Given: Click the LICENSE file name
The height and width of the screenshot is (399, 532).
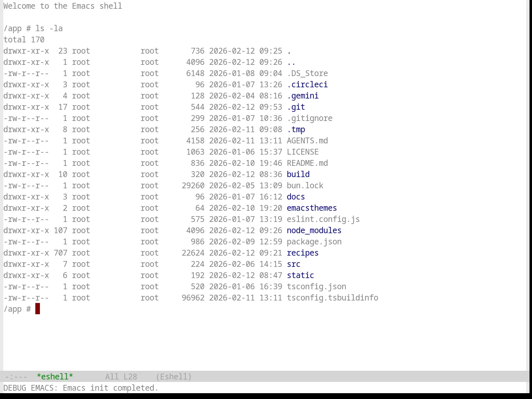Looking at the screenshot, I should (x=303, y=152).
